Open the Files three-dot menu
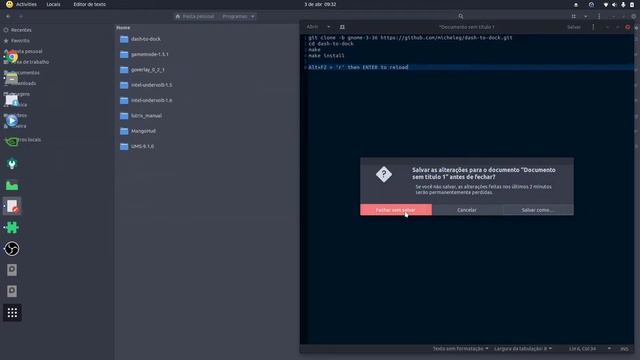 coord(599,16)
